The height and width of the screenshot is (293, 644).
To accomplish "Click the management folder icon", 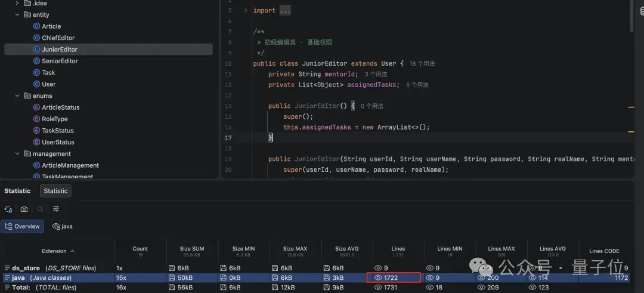I will point(27,154).
